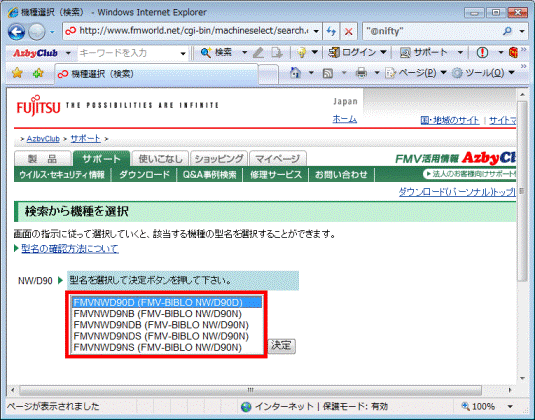Click the @nifty search box
Viewport: 535px width, 420px height.
pos(432,31)
